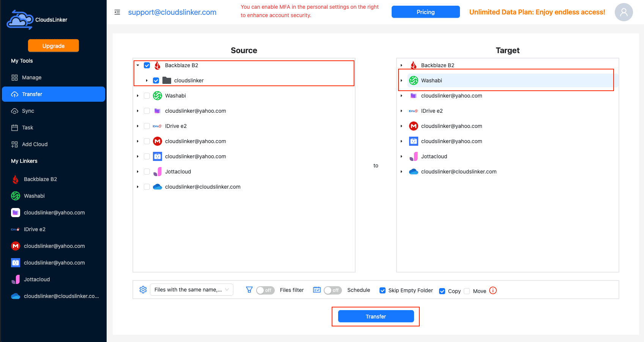The height and width of the screenshot is (342, 644).
Task: Open Backblaze B2 under My Linkers sidebar
Action: point(54,179)
